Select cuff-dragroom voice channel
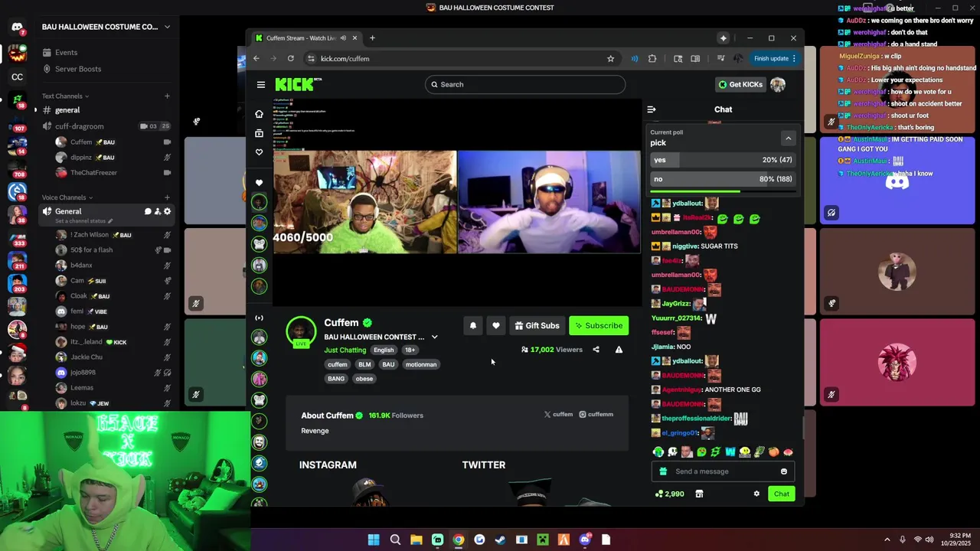980x551 pixels. tap(106, 126)
